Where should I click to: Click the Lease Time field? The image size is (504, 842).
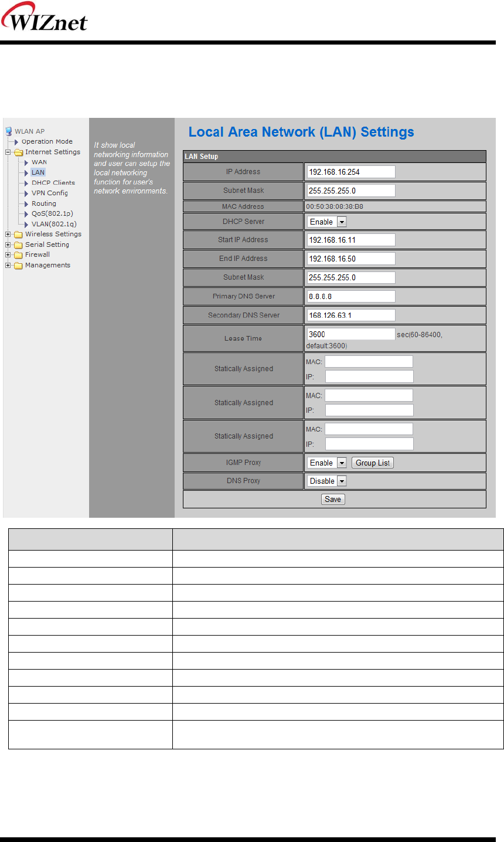pos(351,334)
